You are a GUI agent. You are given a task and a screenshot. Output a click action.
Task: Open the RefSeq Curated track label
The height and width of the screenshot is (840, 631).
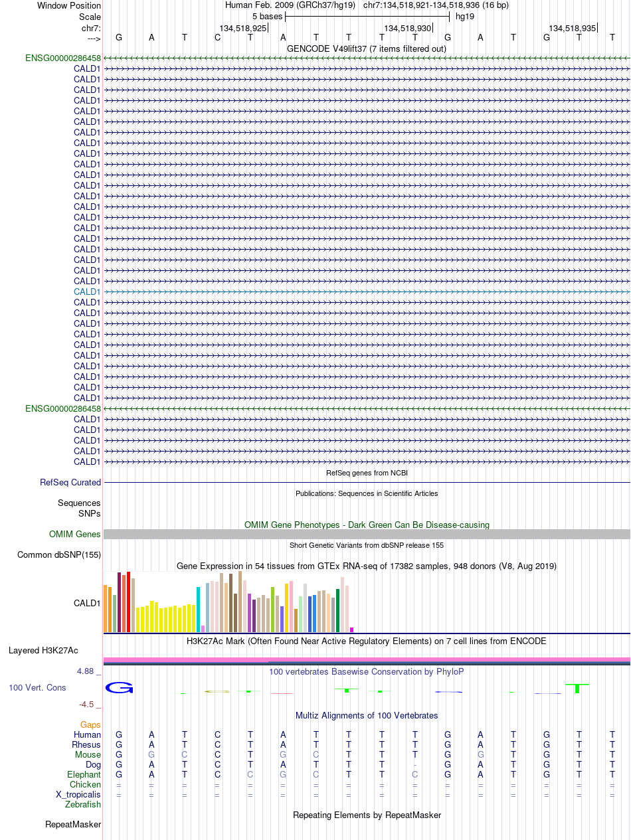[x=70, y=483]
